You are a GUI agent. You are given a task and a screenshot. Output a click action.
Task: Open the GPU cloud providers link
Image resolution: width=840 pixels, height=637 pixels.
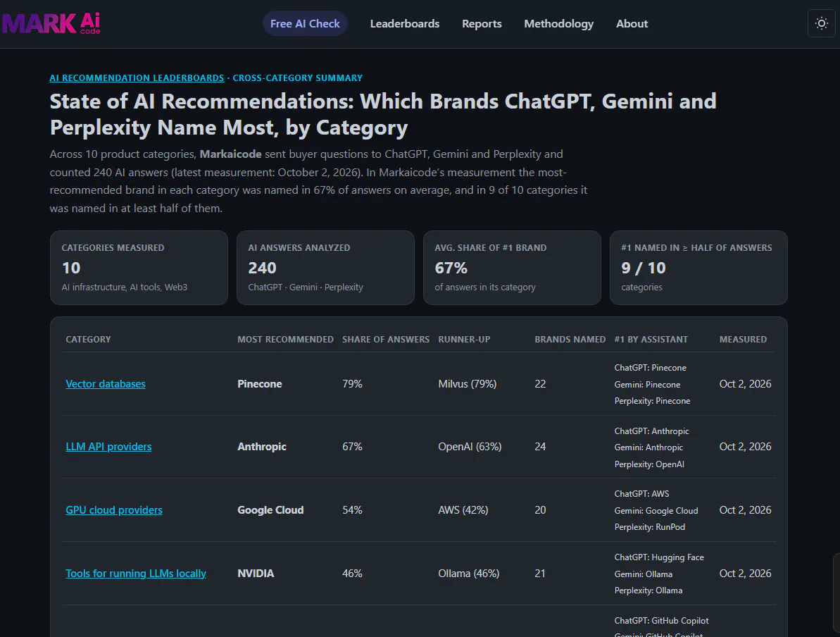pyautogui.click(x=113, y=510)
